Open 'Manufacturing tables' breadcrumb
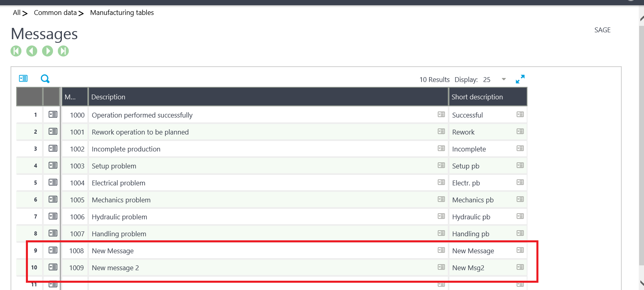 122,13
